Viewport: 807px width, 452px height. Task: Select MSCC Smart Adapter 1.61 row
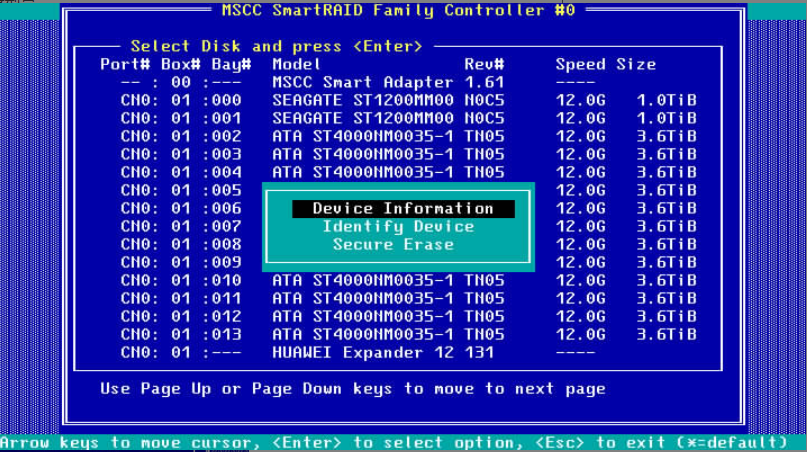(388, 83)
